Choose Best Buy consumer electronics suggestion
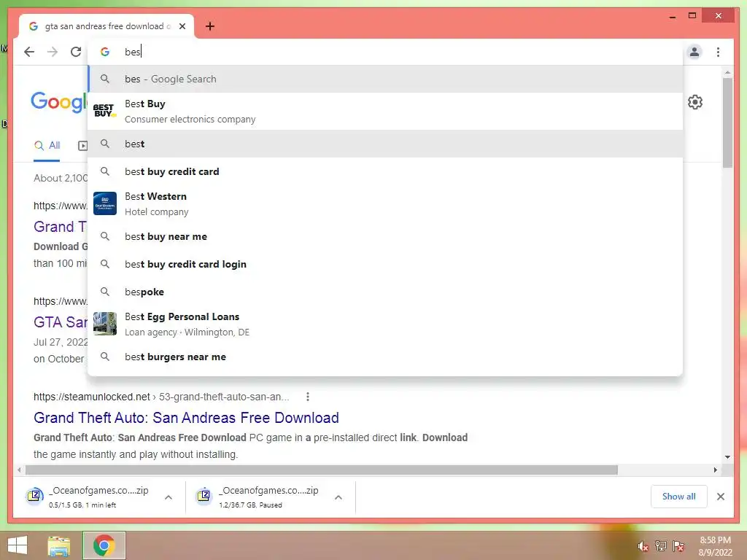This screenshot has width=747, height=560. click(x=386, y=112)
